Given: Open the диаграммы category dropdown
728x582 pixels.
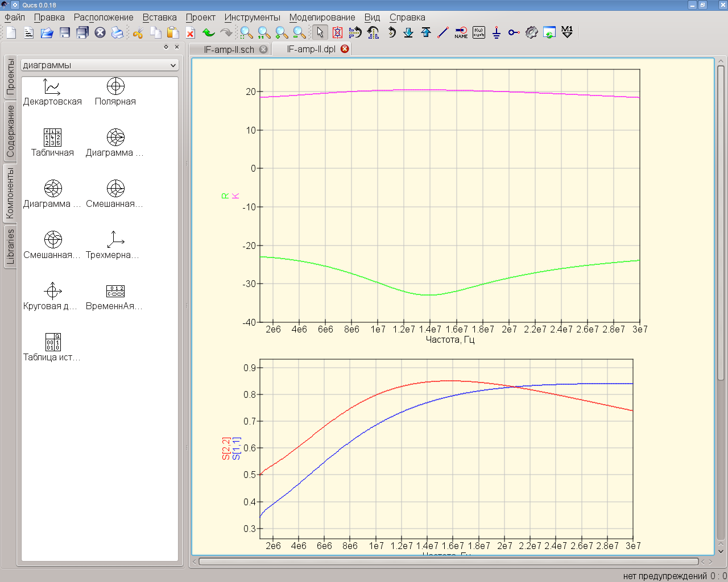Looking at the screenshot, I should (x=100, y=65).
